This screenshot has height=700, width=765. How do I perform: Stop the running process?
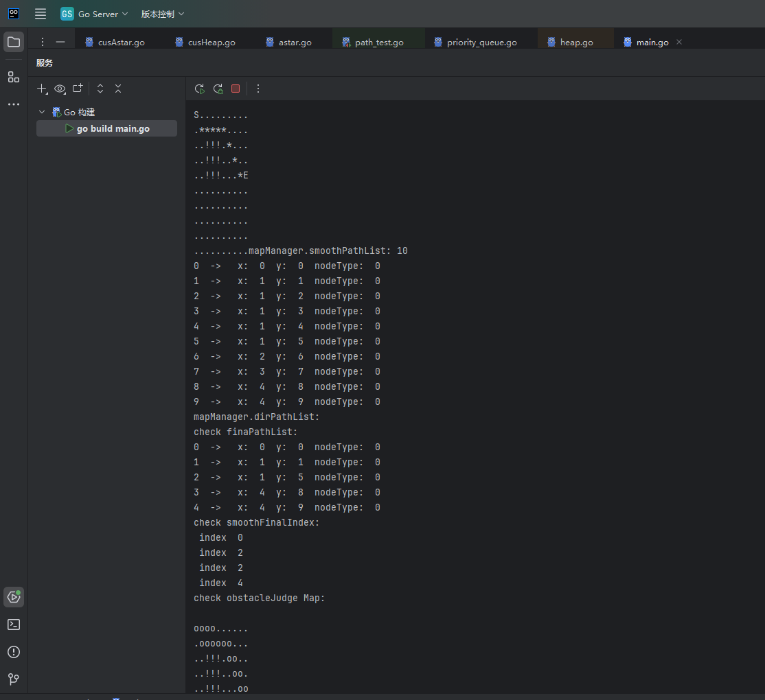(x=236, y=89)
